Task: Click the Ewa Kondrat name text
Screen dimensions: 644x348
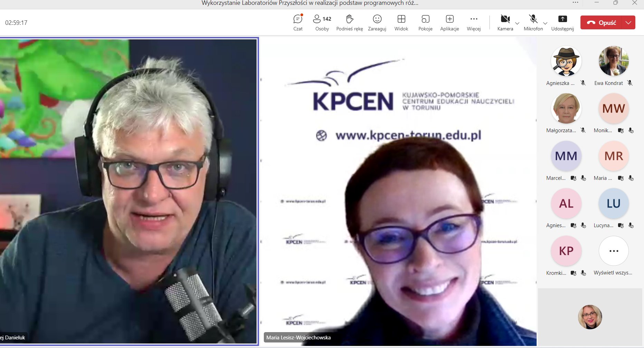Action: (x=608, y=83)
